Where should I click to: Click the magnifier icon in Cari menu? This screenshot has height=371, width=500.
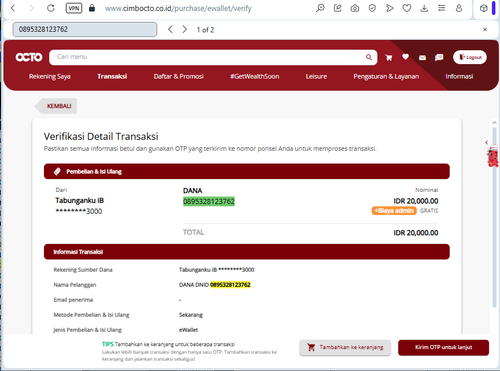(x=369, y=57)
